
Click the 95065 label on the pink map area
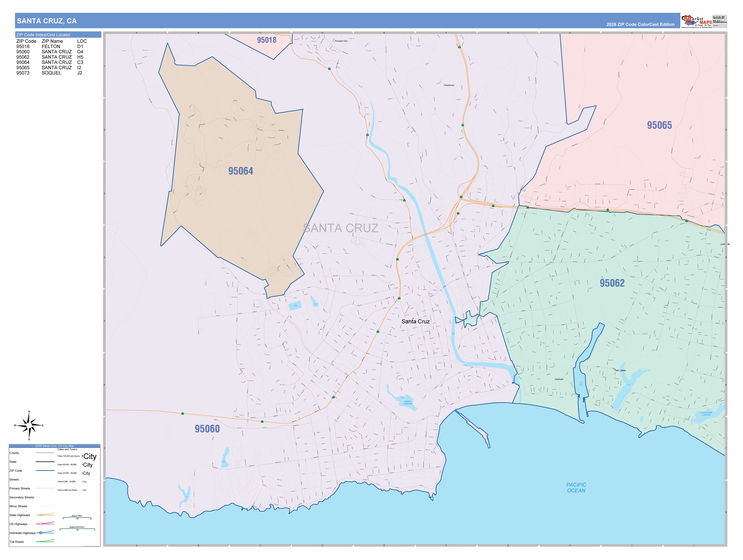coord(659,125)
